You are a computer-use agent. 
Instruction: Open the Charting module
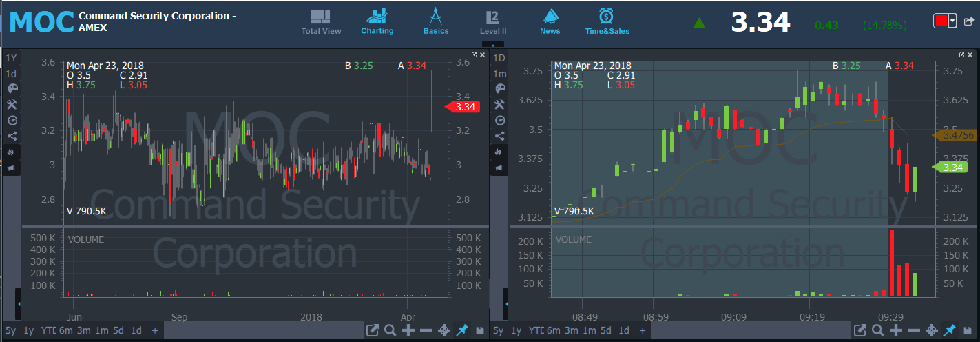[377, 21]
